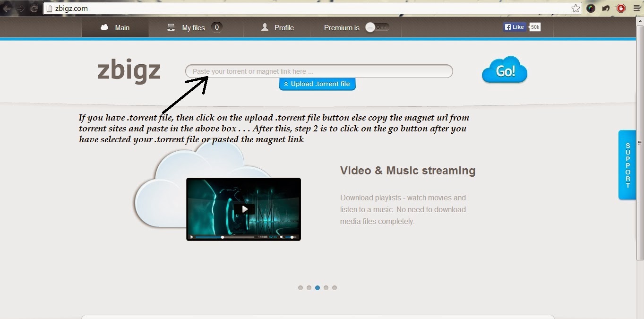Open the Profile tab
644x319 pixels.
[x=277, y=27]
